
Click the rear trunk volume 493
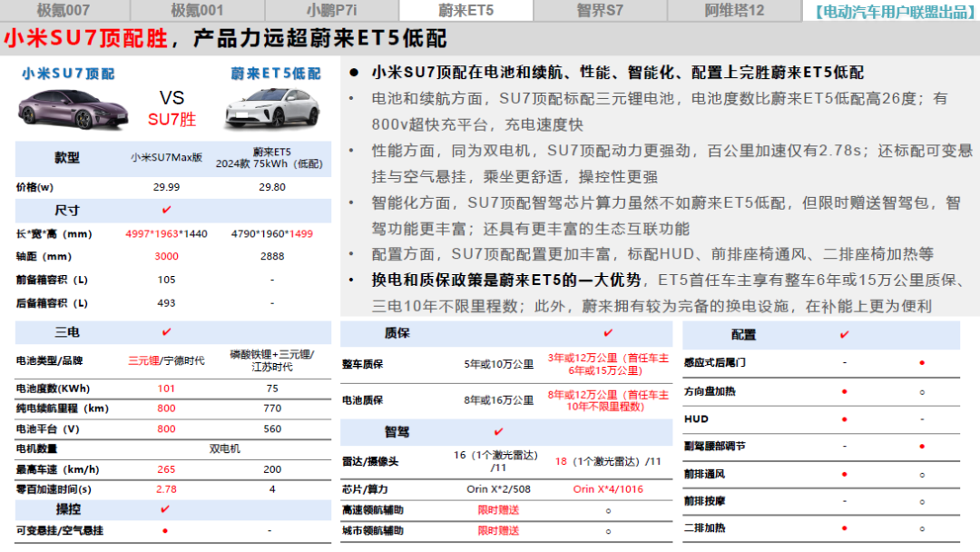(x=166, y=303)
